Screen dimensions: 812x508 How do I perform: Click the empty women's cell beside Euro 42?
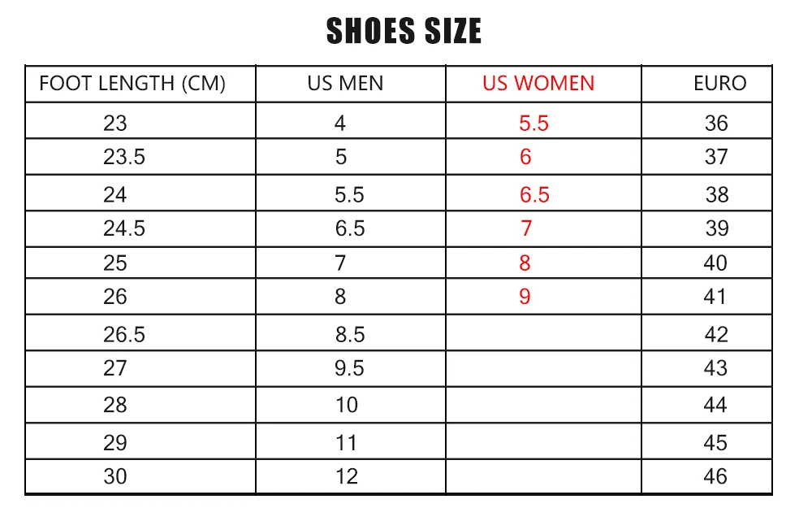[x=543, y=332]
